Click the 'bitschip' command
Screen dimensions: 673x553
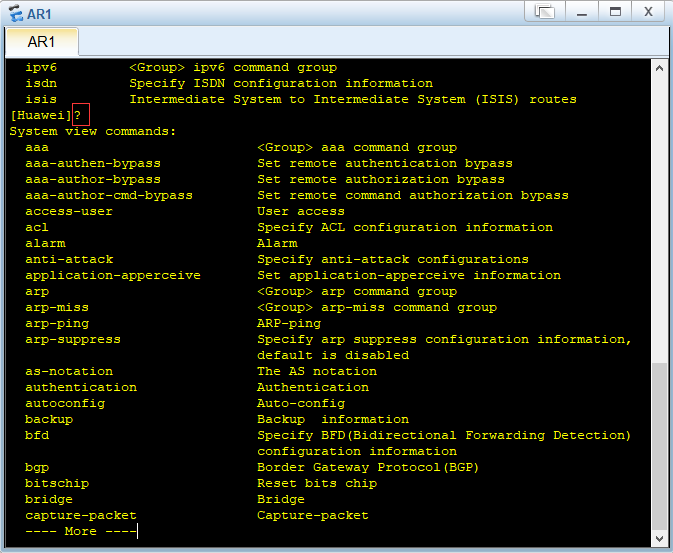tap(57, 483)
